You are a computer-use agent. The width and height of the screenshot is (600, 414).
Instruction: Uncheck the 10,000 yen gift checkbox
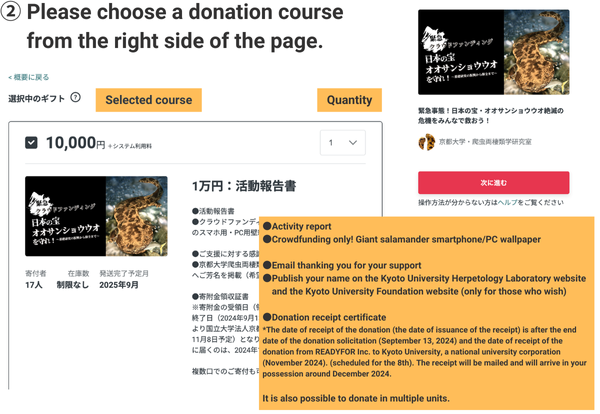click(31, 143)
